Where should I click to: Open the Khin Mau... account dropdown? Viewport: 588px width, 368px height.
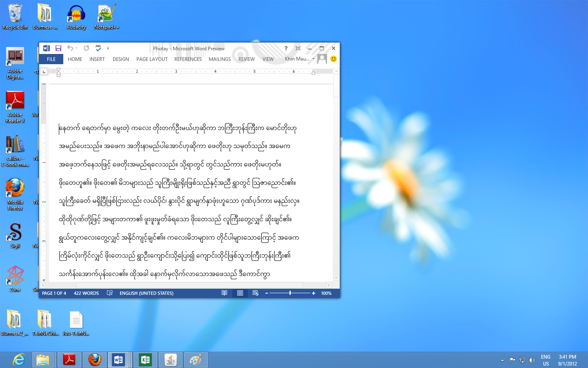(x=300, y=59)
